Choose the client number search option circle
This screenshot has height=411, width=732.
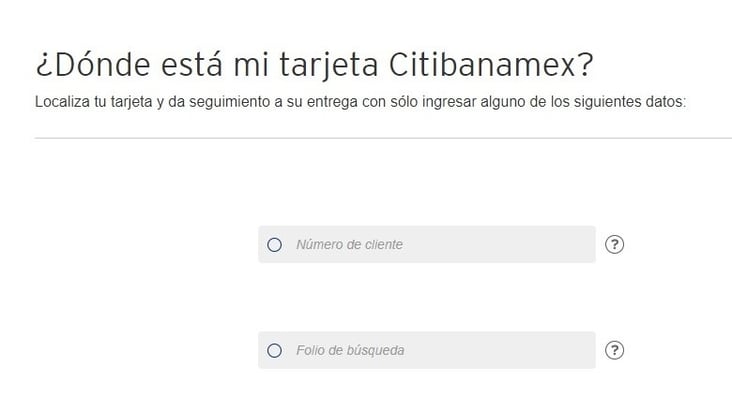275,244
